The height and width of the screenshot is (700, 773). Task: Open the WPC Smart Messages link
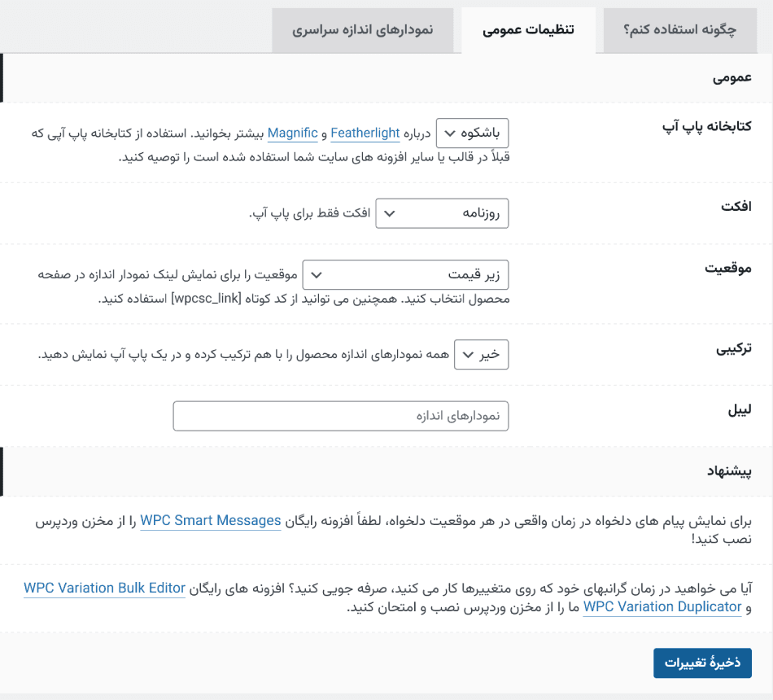point(211,521)
